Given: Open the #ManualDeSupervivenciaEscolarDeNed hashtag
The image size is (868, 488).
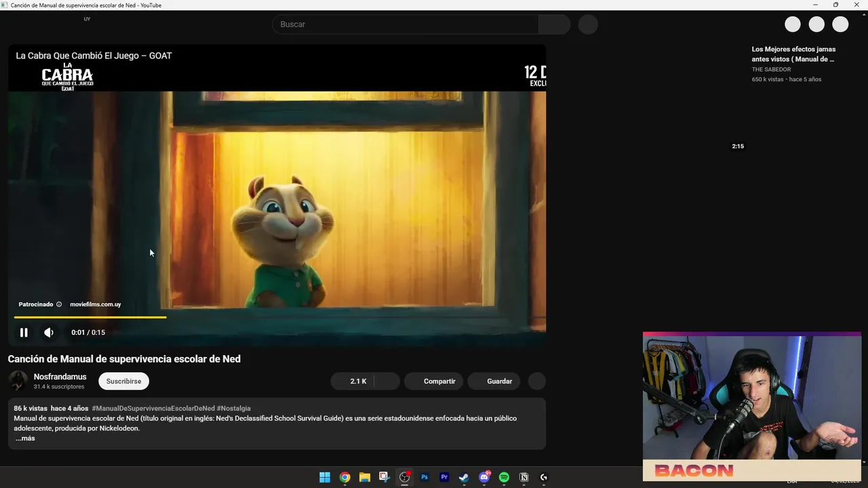Looking at the screenshot, I should click(153, 408).
